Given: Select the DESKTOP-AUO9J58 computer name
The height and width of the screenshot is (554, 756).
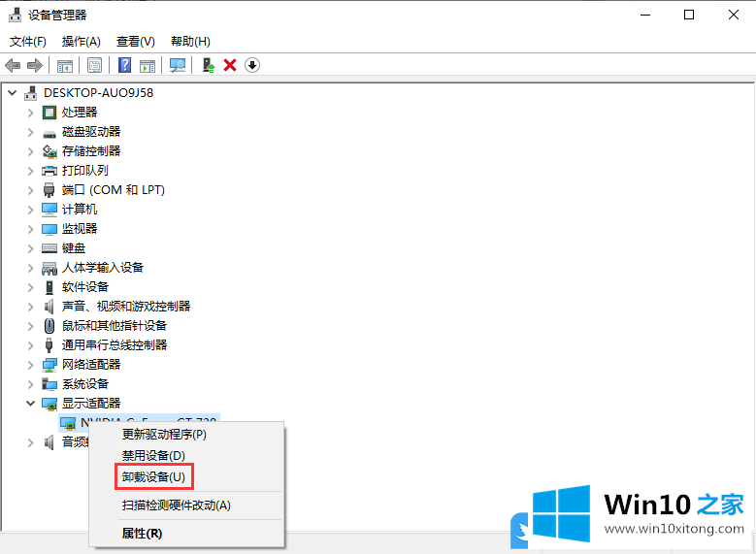Looking at the screenshot, I should 98,92.
